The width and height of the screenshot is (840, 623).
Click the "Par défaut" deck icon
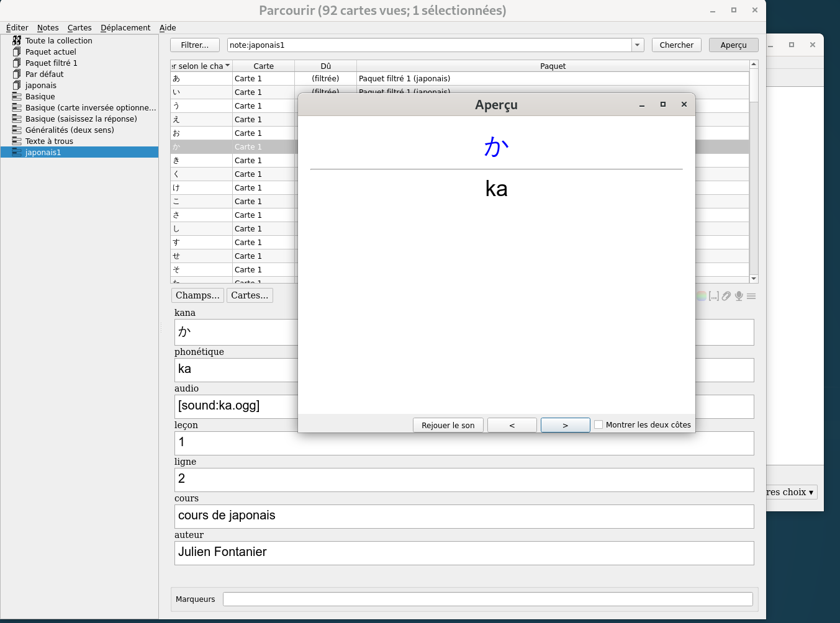coord(17,74)
